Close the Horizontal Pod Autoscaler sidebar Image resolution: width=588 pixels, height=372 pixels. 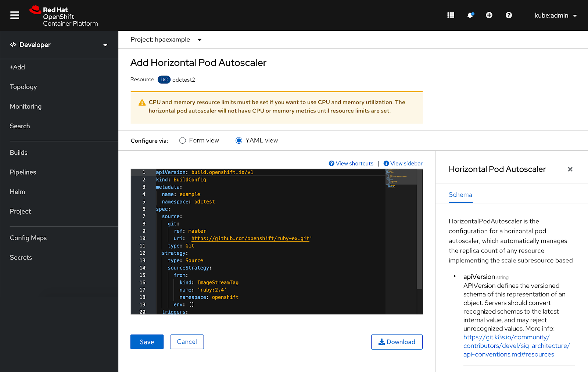pyautogui.click(x=570, y=169)
